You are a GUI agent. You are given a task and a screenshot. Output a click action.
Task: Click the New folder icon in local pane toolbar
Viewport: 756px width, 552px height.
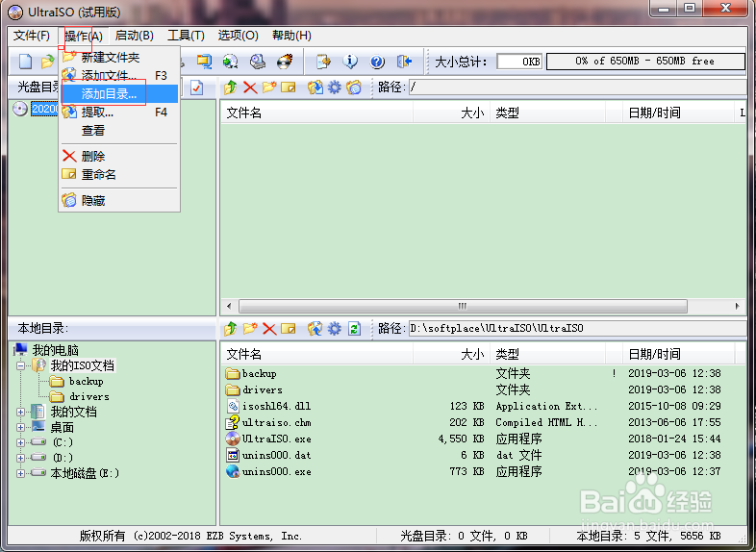pos(250,329)
